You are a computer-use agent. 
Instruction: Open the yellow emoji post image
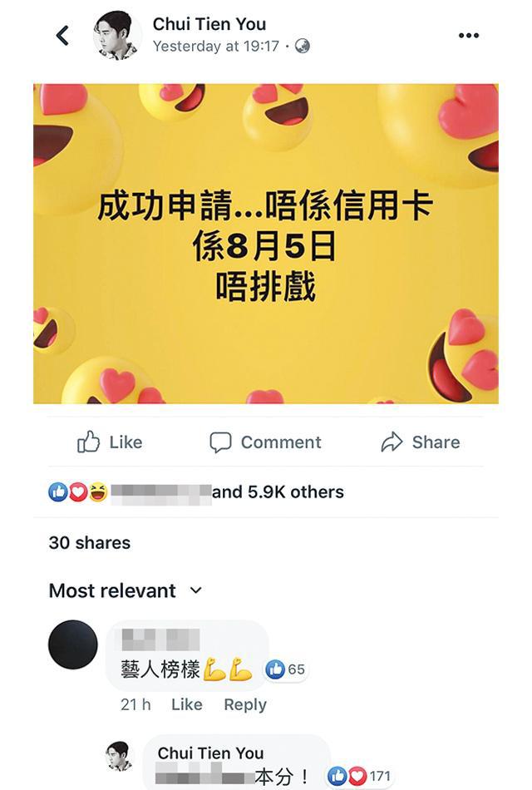(x=266, y=244)
